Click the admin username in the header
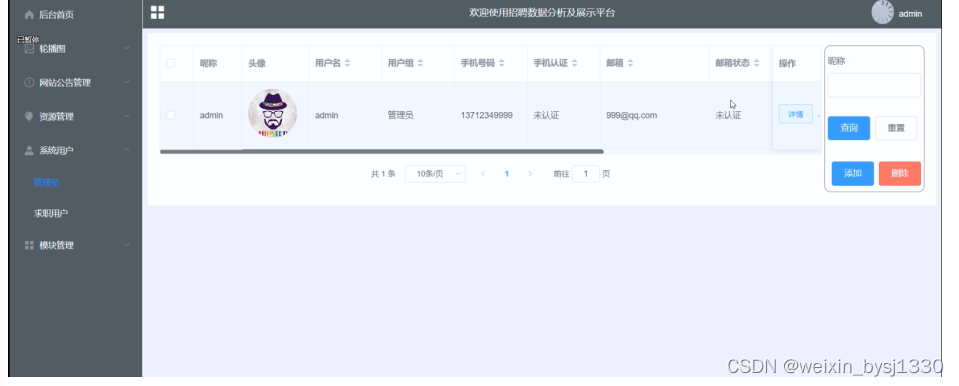The image size is (959, 386). (x=910, y=13)
